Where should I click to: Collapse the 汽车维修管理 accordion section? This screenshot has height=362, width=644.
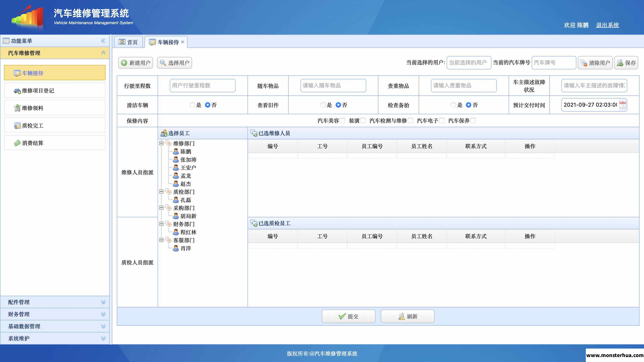(x=103, y=53)
